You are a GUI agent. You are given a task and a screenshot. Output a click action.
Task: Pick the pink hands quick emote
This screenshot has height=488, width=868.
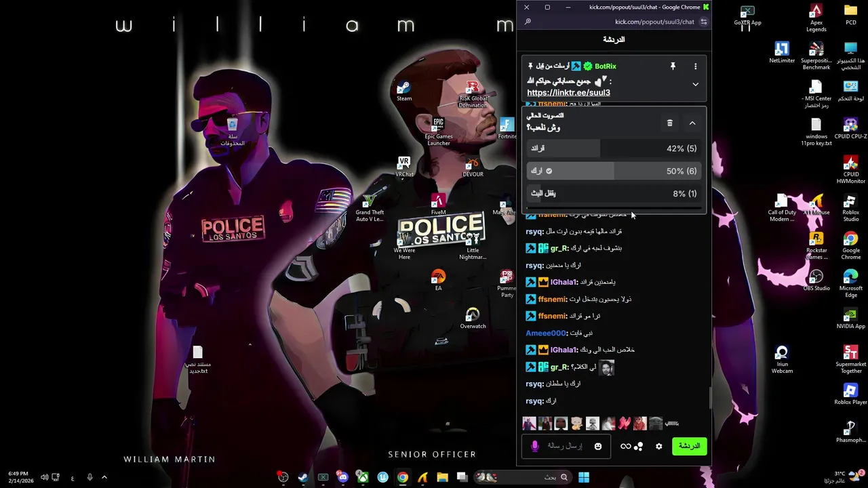point(624,424)
